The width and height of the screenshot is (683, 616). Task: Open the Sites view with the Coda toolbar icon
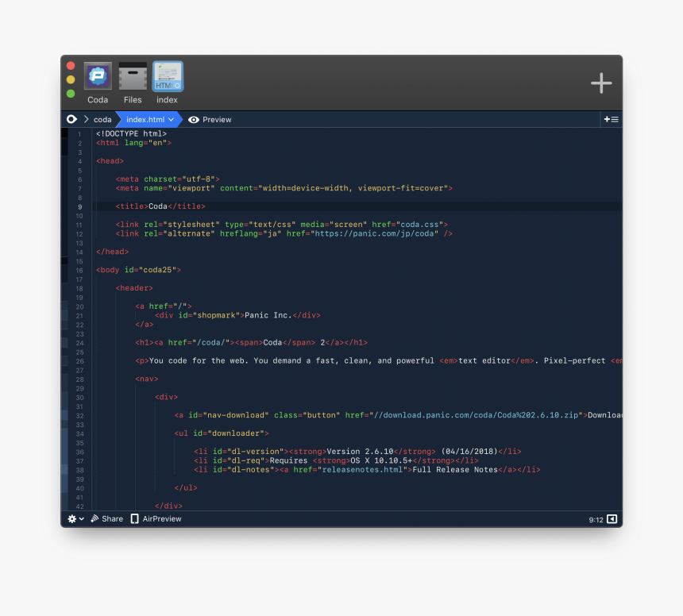click(97, 76)
